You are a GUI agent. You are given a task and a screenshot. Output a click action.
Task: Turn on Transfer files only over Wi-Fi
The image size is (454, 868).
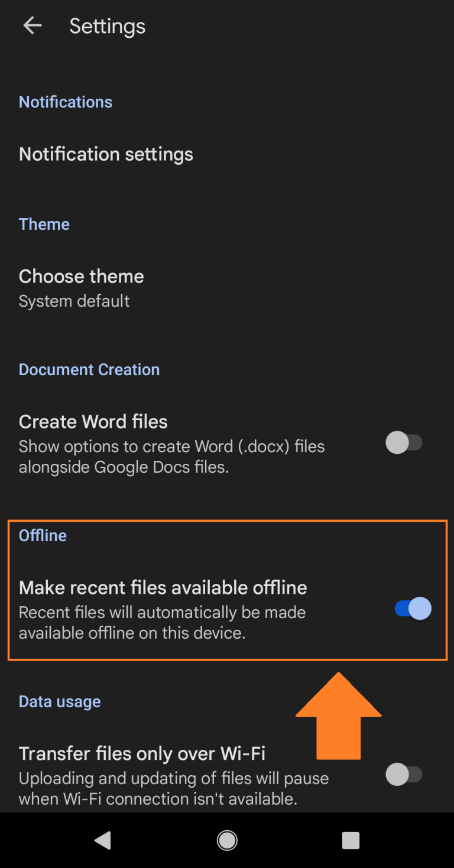405,775
